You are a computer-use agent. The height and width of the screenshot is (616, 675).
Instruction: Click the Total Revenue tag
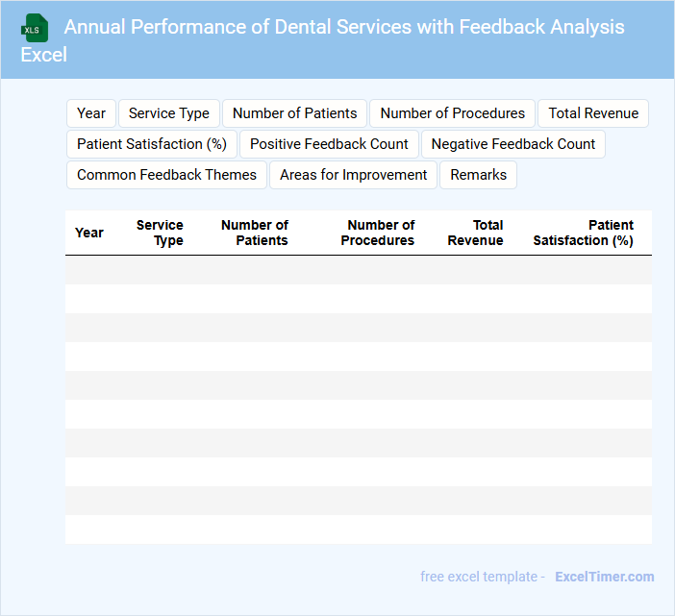click(x=593, y=113)
